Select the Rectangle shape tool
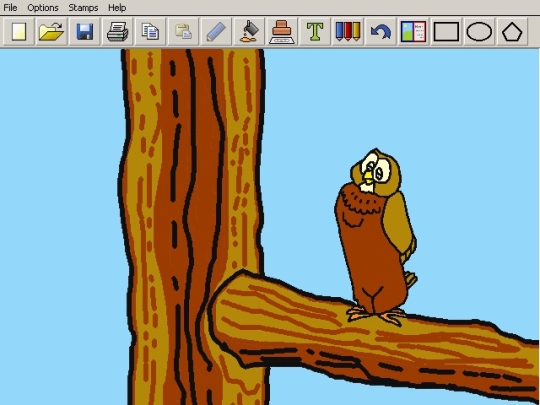Image resolution: width=540 pixels, height=405 pixels. coord(446,32)
